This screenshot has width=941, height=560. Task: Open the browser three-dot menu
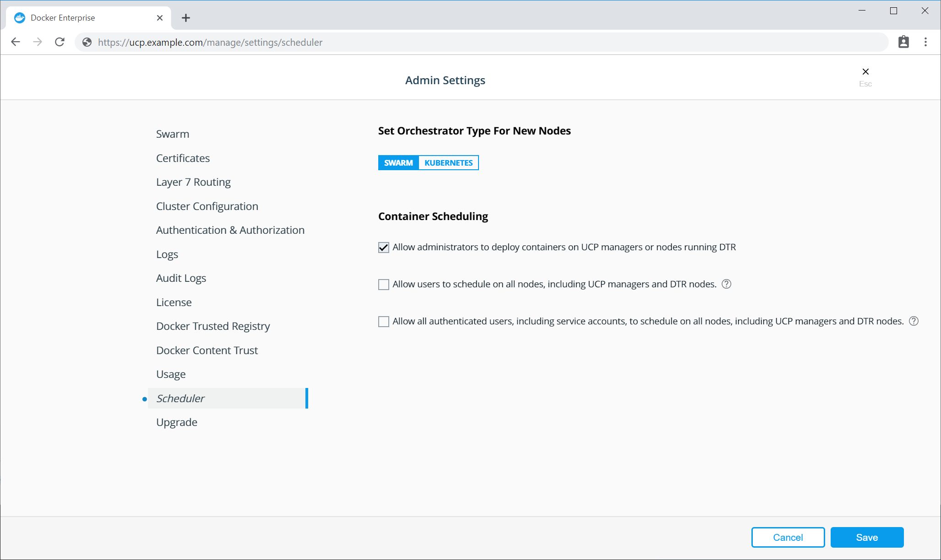coord(925,42)
